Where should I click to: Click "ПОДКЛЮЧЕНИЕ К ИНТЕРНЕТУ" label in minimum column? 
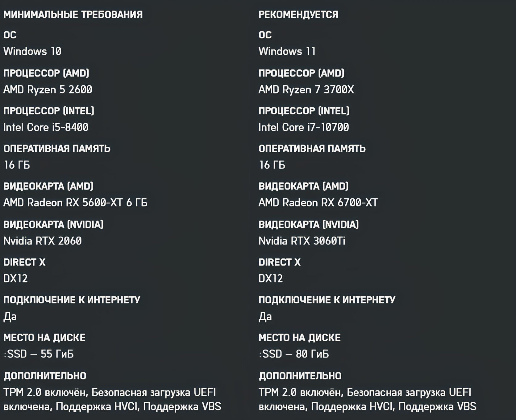point(72,300)
